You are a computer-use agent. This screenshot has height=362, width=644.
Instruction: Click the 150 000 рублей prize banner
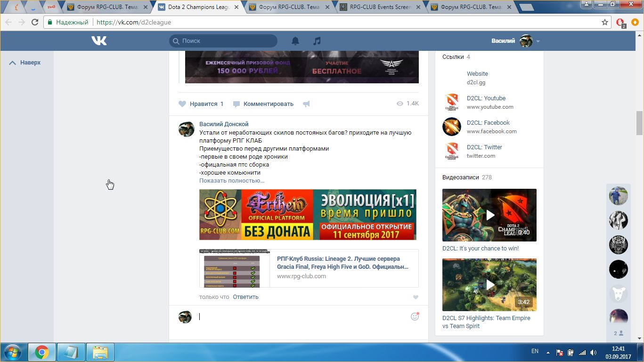[x=302, y=67]
